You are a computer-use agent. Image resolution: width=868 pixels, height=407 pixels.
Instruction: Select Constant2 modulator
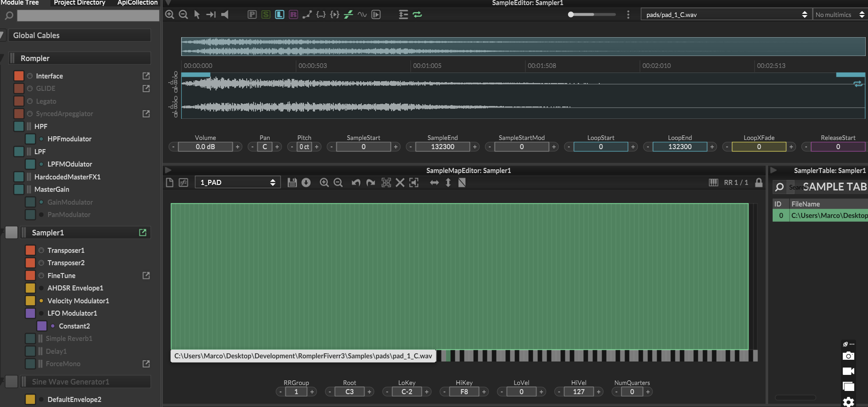pyautogui.click(x=74, y=326)
